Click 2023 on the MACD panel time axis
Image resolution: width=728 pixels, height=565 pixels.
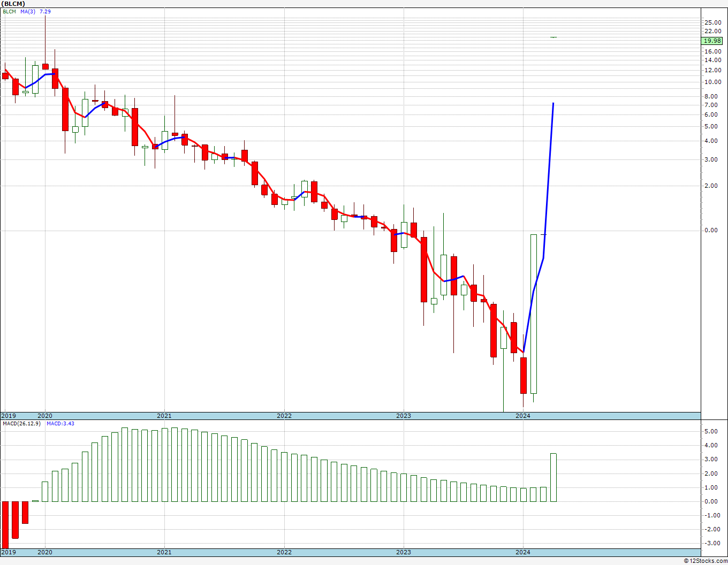[404, 552]
